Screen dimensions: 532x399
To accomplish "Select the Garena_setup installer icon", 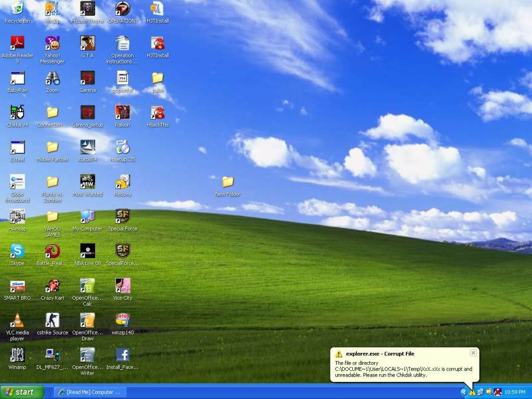I will point(87,116).
